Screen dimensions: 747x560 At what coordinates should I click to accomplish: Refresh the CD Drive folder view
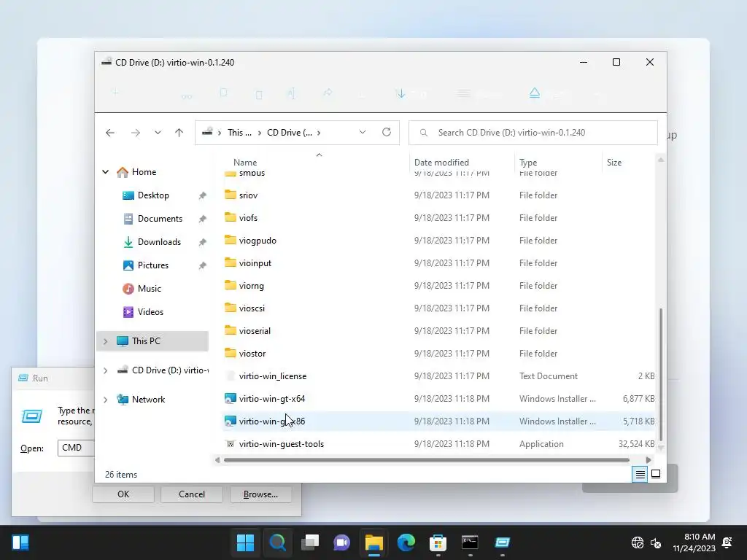387,132
